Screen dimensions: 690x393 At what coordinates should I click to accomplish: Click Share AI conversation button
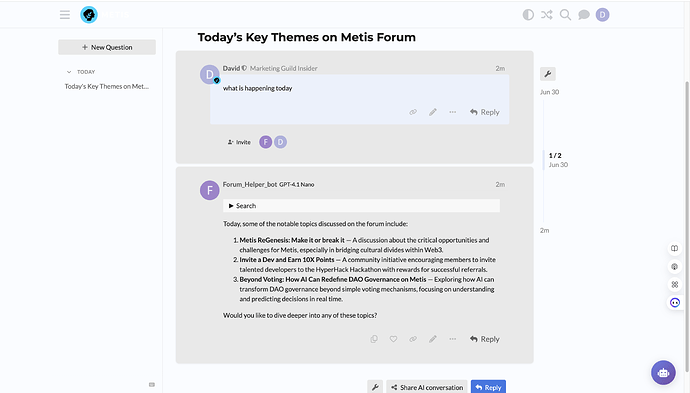427,387
